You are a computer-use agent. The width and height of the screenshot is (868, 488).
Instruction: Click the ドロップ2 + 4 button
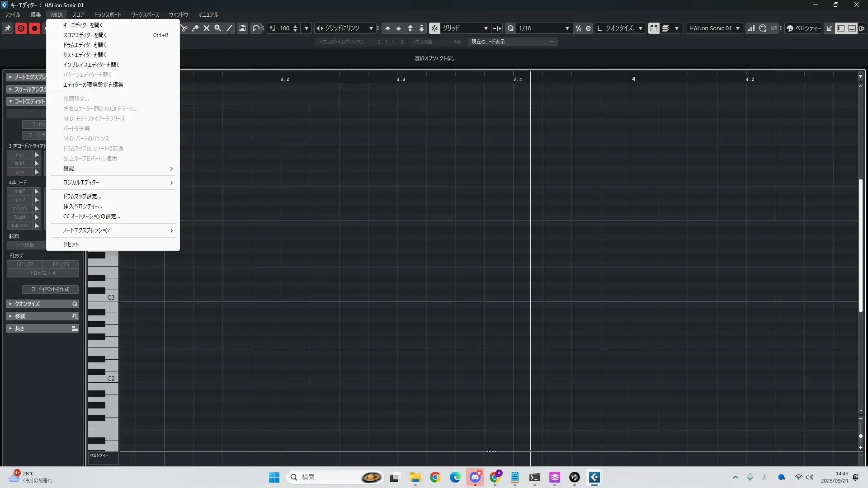(x=42, y=273)
